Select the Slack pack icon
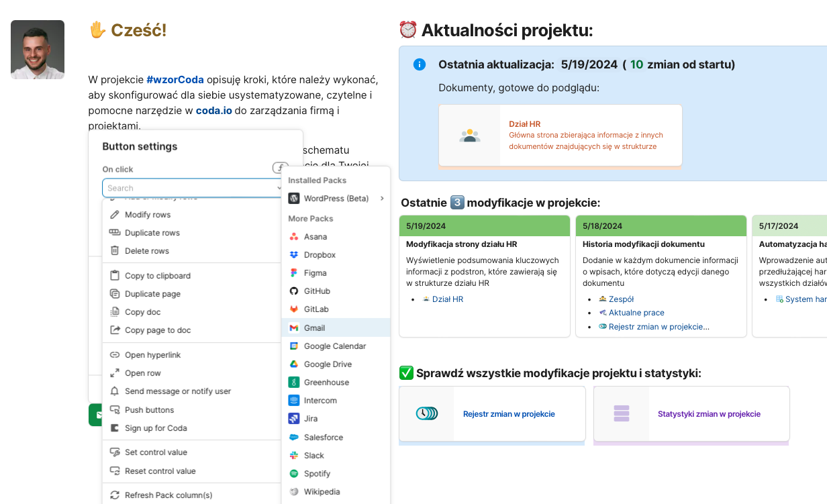 [293, 456]
